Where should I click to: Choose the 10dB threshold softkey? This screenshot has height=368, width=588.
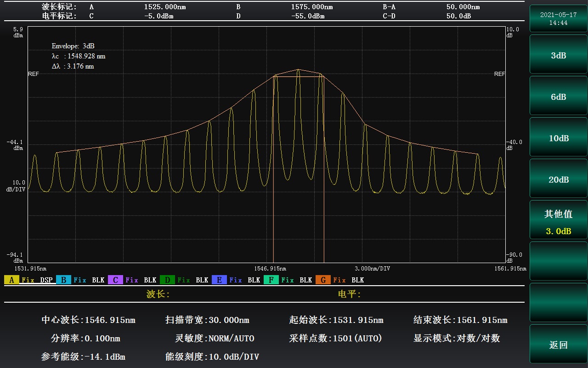coord(558,138)
